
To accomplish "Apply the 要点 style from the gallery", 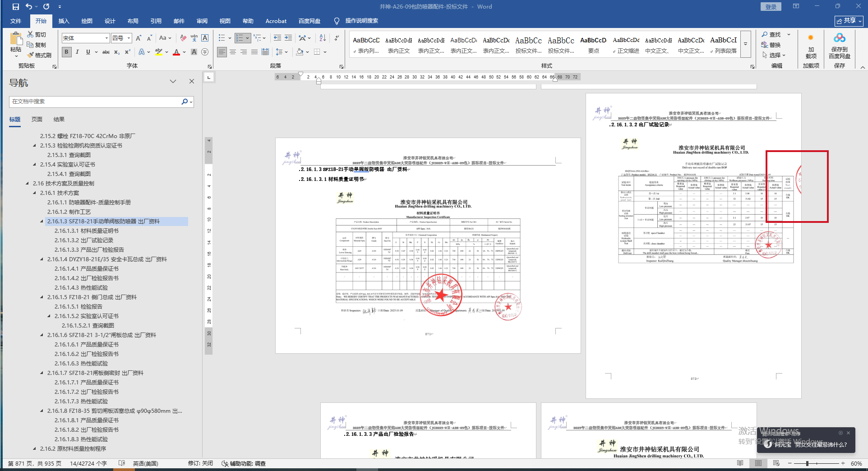I will click(594, 45).
